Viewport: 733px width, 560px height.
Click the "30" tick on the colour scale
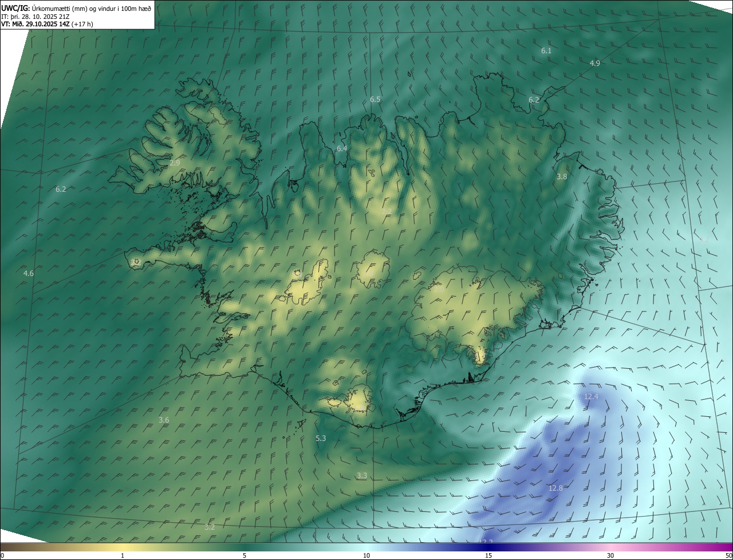(x=610, y=556)
